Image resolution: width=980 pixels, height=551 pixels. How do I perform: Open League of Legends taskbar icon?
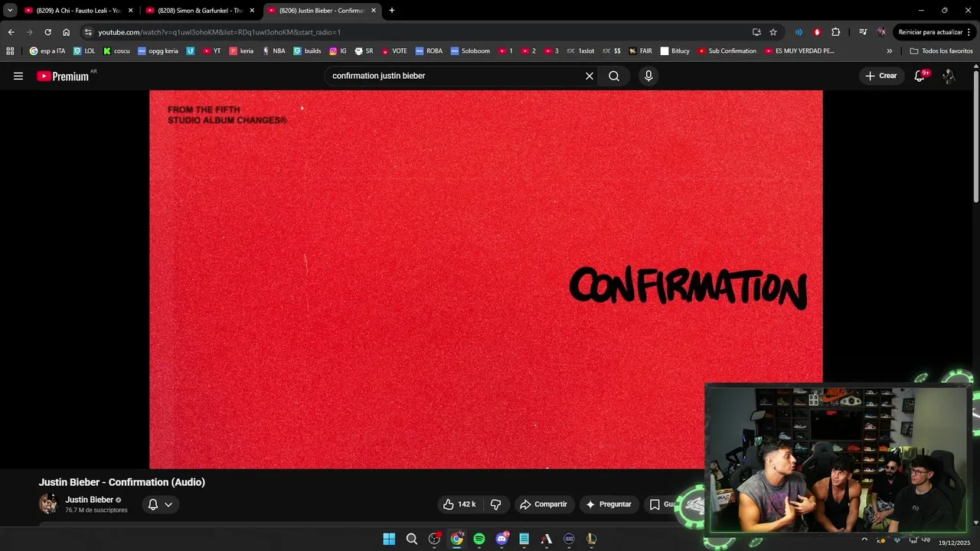[591, 539]
